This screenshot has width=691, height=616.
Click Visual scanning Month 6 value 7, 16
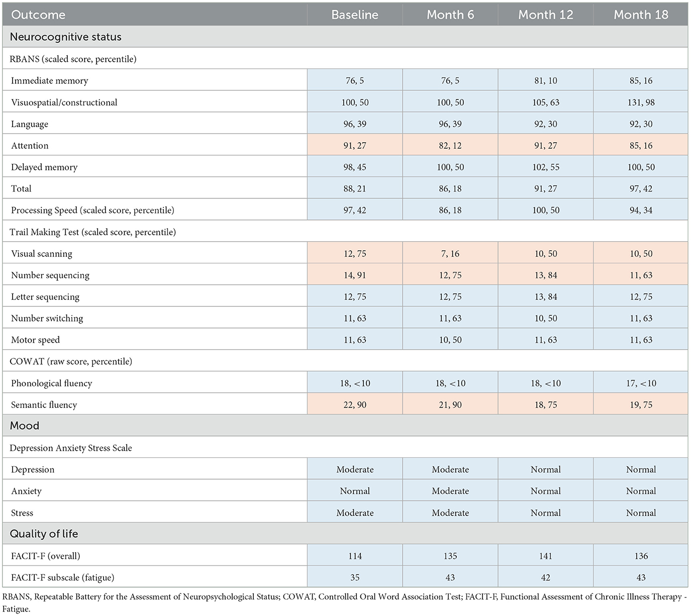450,254
